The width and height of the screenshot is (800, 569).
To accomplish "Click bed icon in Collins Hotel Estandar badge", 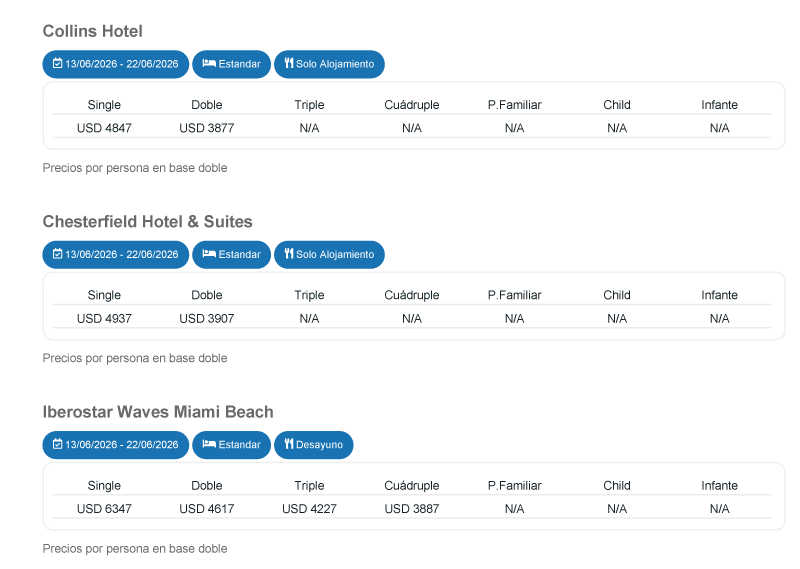I will tap(209, 64).
